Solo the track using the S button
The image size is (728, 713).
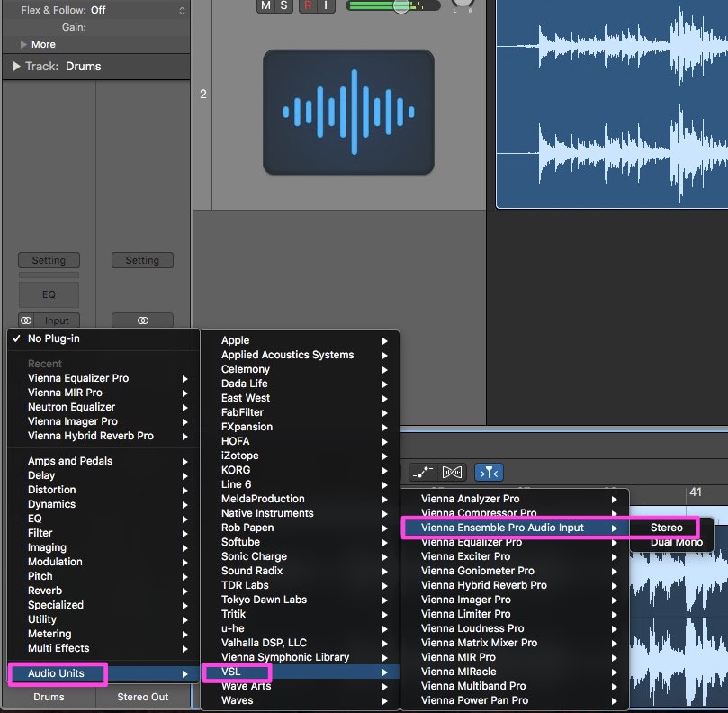[x=283, y=5]
